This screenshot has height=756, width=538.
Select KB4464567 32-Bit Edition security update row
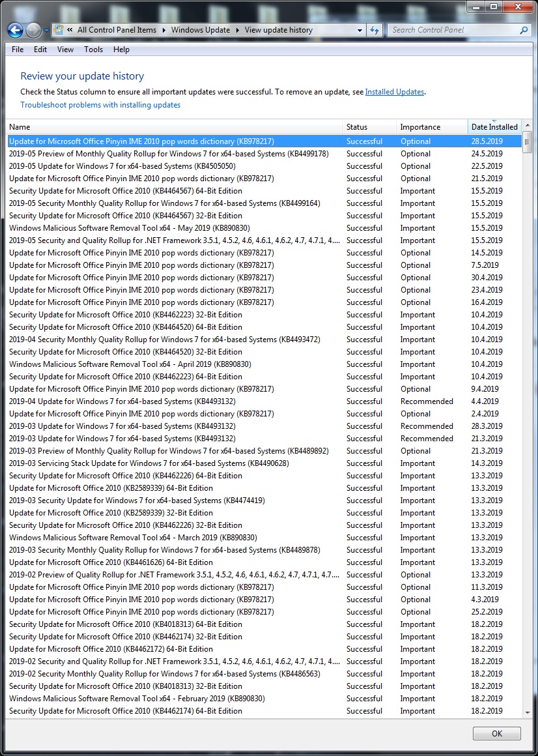click(264, 216)
